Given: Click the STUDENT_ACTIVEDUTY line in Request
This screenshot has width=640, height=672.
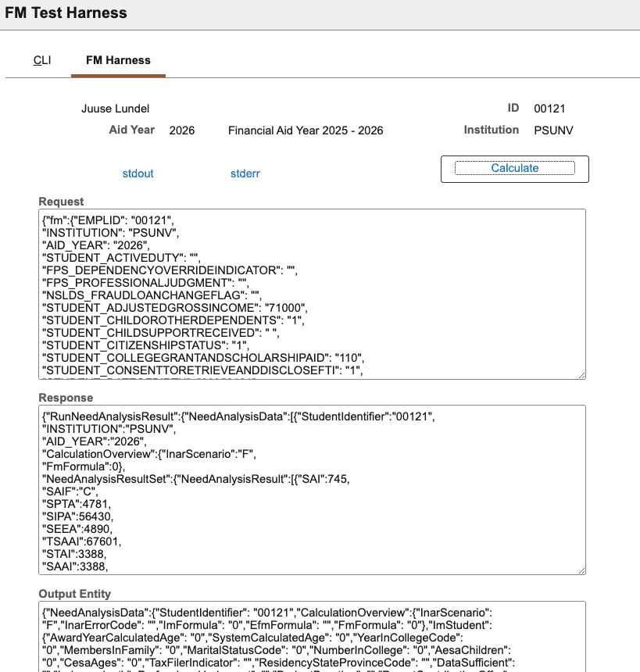Looking at the screenshot, I should click(x=121, y=258).
